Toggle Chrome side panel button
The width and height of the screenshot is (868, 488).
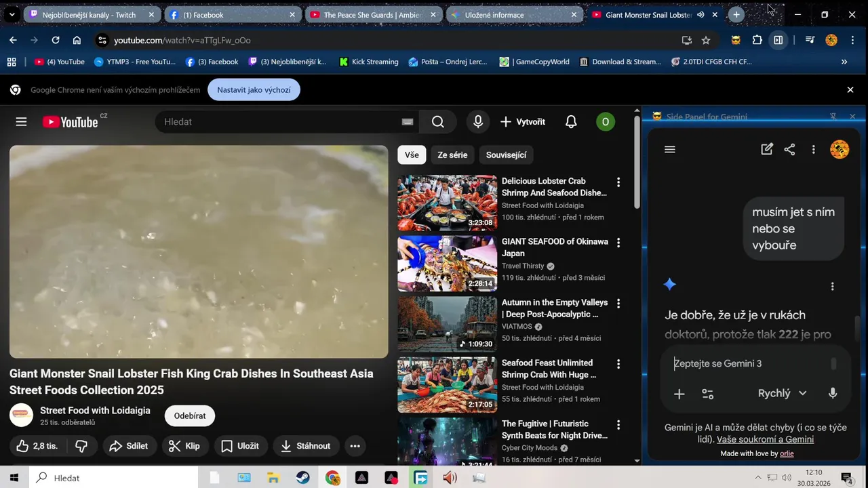[x=778, y=41]
